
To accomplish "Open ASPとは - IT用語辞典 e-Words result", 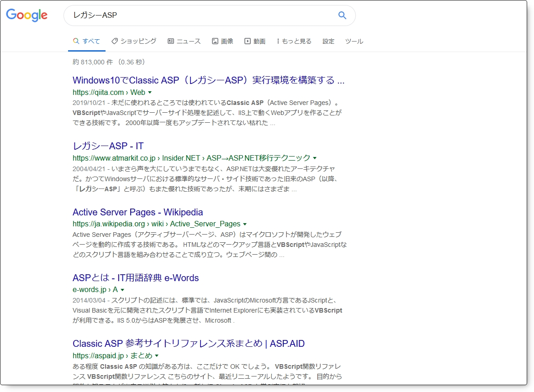I will tap(136, 277).
